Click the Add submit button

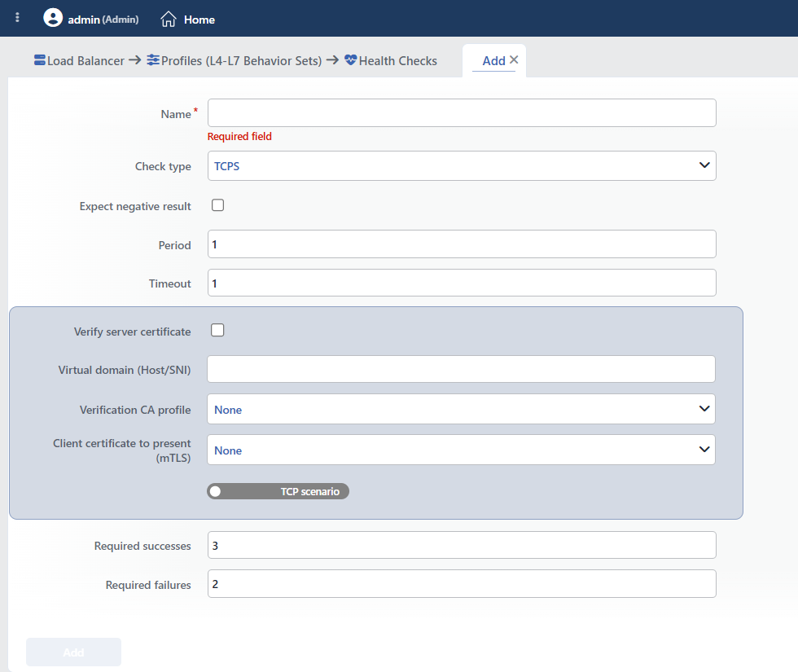tap(74, 652)
